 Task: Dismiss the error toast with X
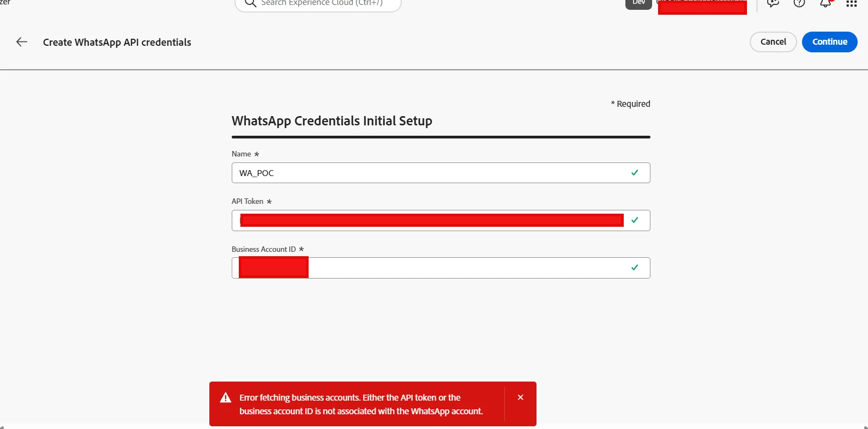click(x=520, y=397)
